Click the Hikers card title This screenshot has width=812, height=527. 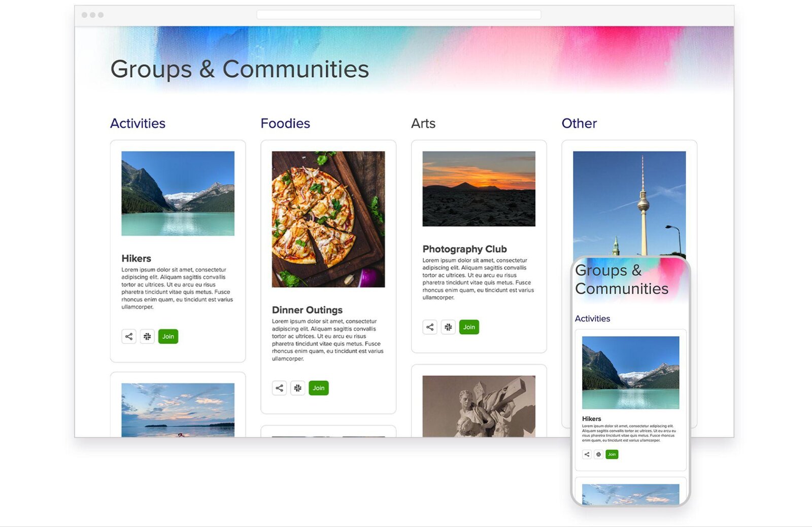[x=136, y=258]
